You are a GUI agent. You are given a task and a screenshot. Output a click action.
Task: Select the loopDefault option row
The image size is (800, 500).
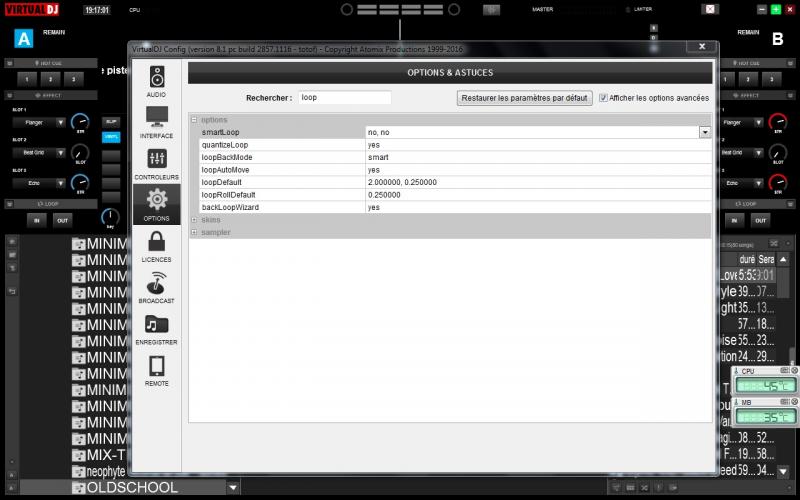coord(455,182)
